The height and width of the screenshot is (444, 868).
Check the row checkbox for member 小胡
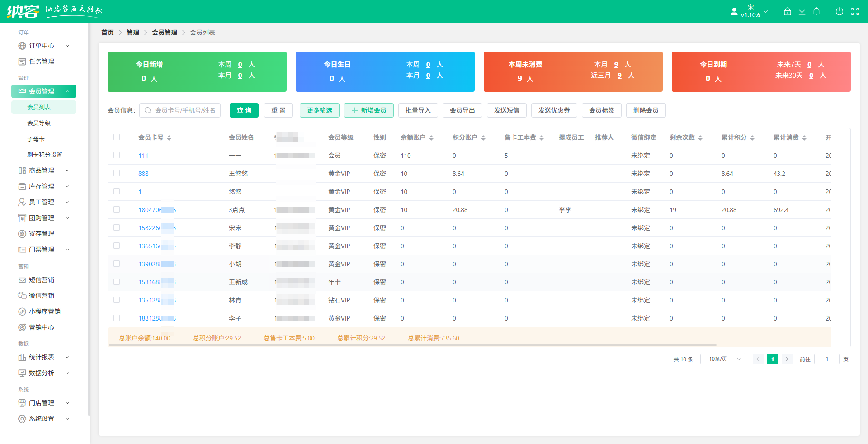tap(117, 264)
